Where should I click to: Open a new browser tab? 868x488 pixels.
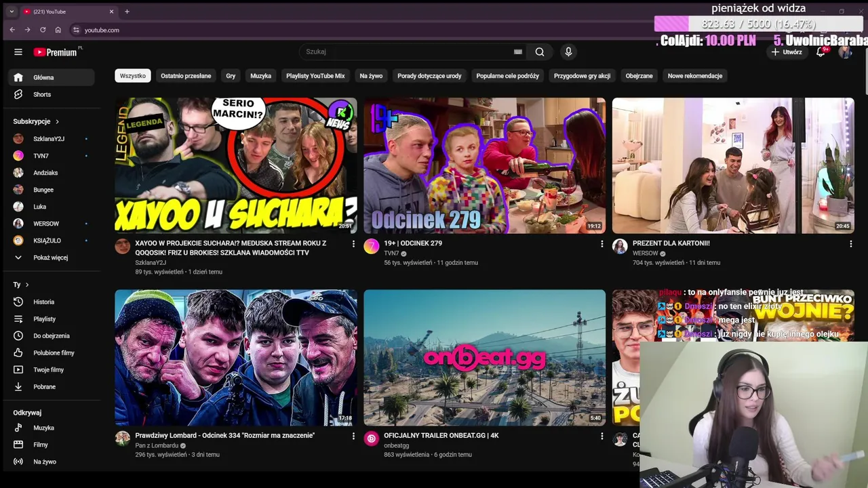point(127,12)
